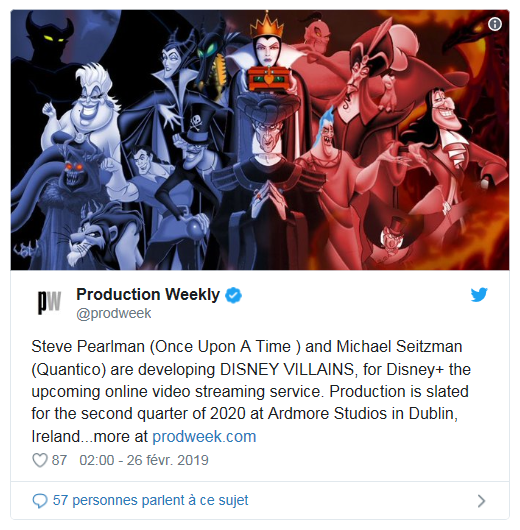Open the prodweek.com link
This screenshot has height=530, width=520.
[204, 436]
